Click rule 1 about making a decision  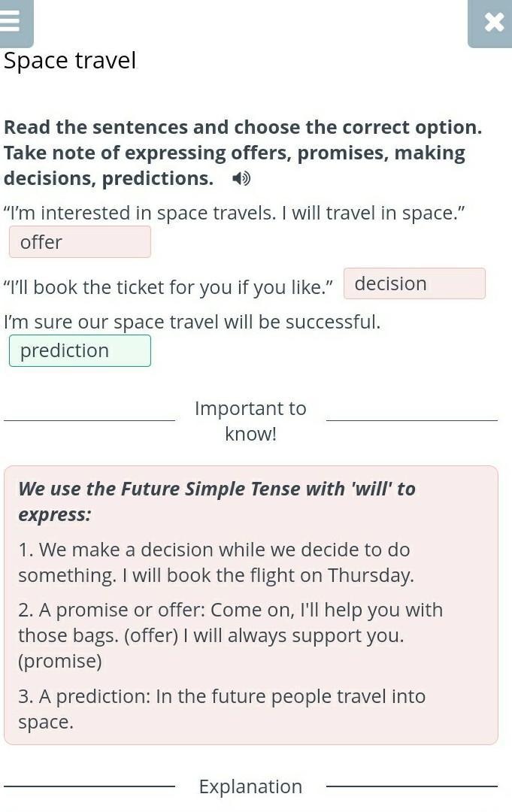216,562
